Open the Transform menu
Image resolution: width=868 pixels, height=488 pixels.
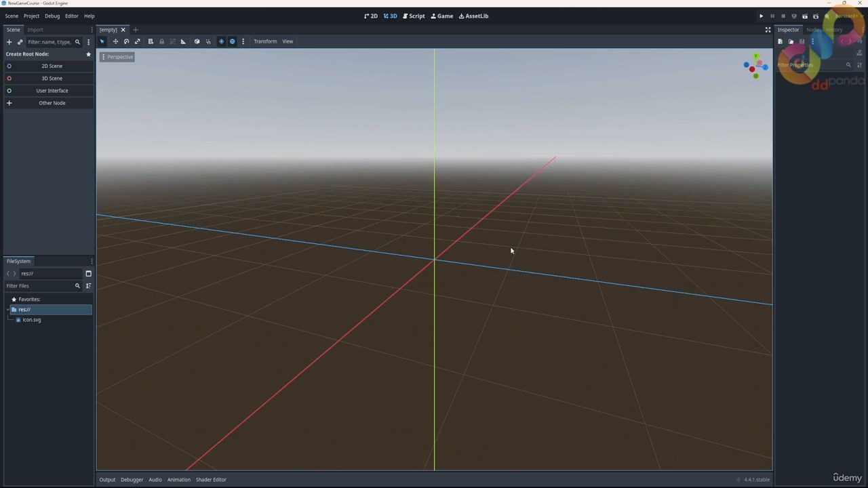[265, 41]
